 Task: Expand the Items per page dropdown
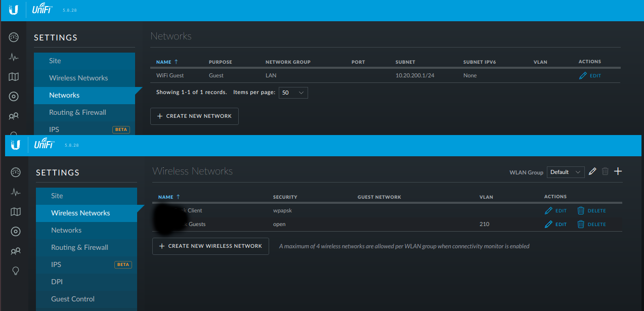(293, 93)
